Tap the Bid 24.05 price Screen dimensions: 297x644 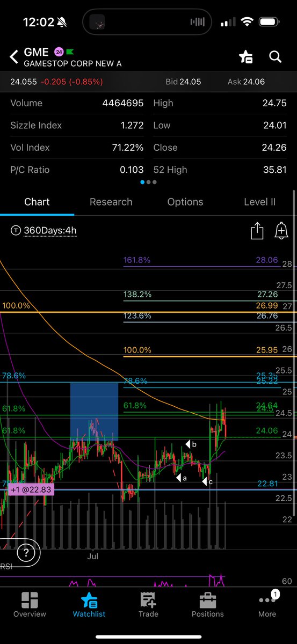[183, 82]
